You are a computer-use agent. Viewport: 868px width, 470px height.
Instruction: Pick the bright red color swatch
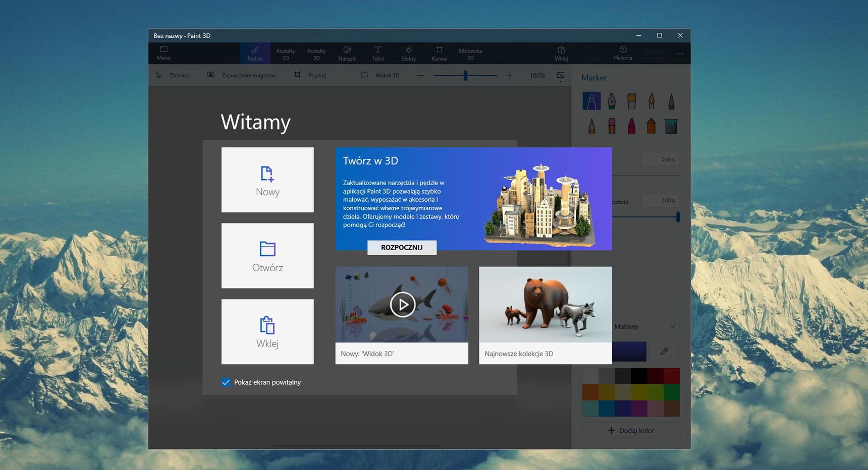[672, 376]
